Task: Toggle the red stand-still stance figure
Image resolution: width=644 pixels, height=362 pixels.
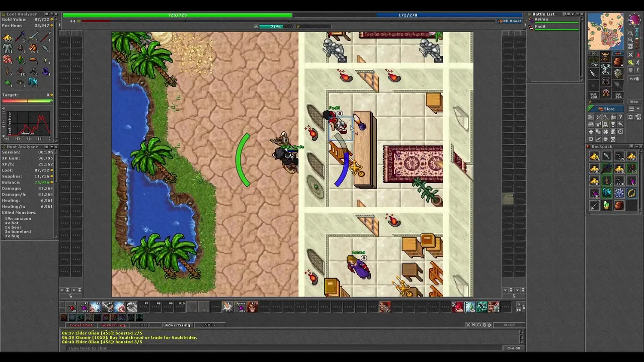Action: click(x=638, y=55)
